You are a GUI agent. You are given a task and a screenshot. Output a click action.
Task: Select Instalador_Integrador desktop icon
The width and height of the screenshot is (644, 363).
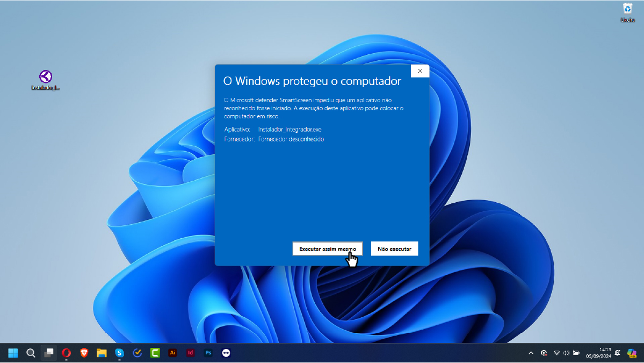point(46,80)
